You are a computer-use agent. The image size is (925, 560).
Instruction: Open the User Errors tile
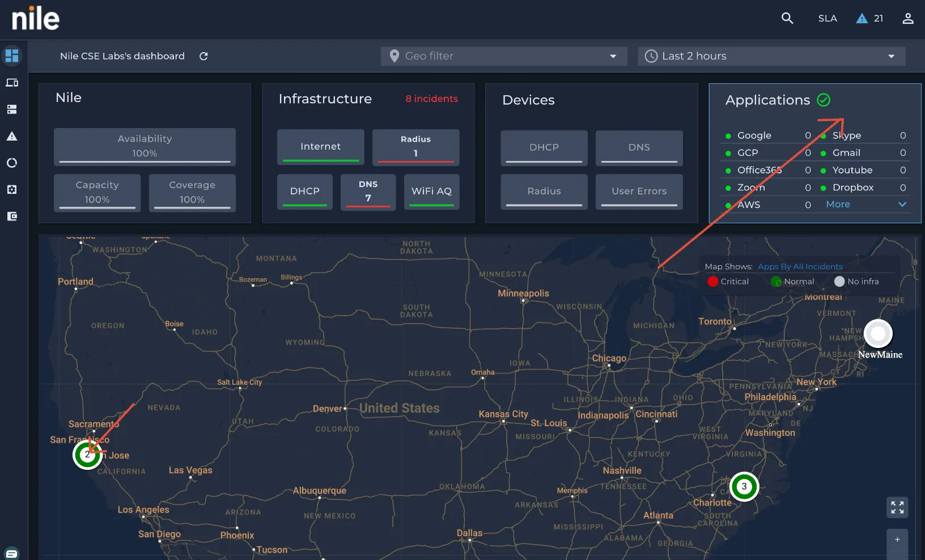pos(639,192)
